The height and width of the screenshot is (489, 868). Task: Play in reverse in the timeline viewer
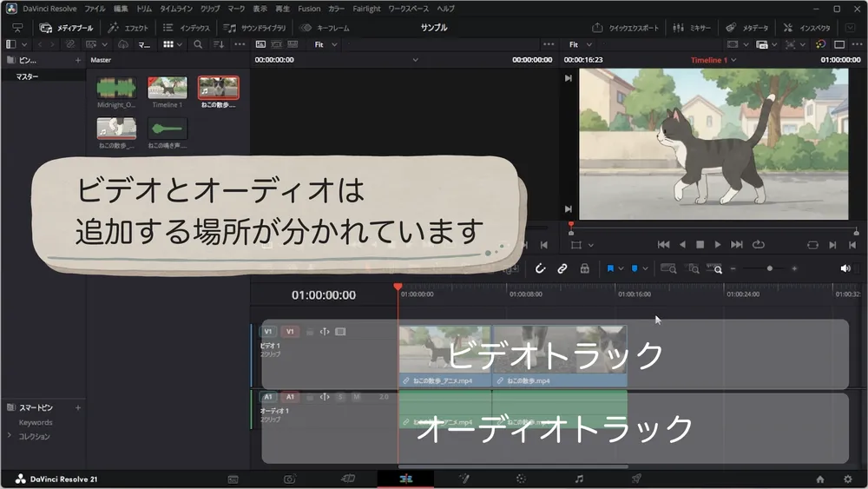click(x=682, y=244)
